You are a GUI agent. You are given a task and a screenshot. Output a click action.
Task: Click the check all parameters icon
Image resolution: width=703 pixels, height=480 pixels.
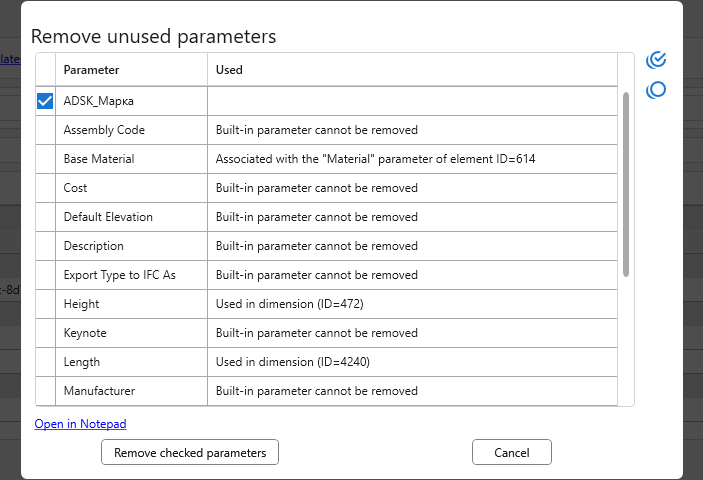[657, 60]
